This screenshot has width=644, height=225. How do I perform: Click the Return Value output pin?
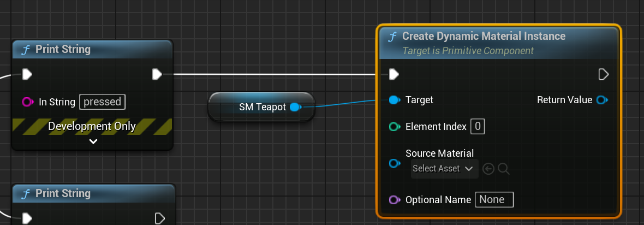[602, 100]
